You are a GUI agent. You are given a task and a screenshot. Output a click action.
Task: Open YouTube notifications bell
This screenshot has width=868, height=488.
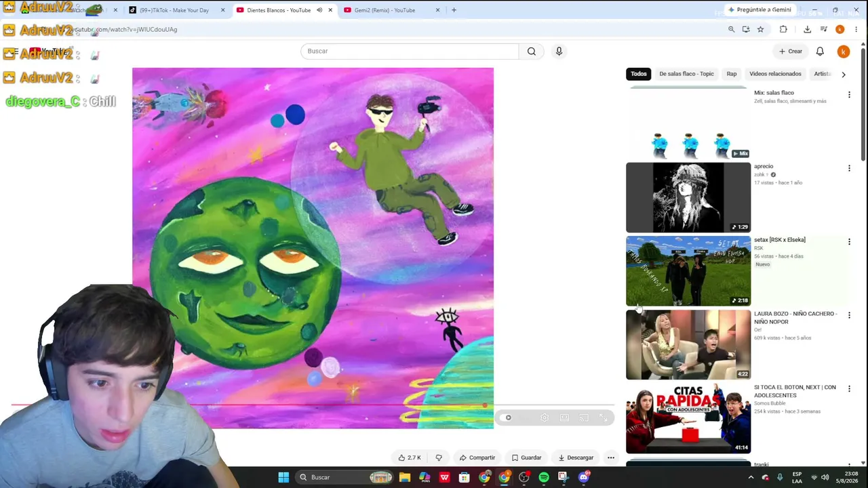[x=820, y=52]
